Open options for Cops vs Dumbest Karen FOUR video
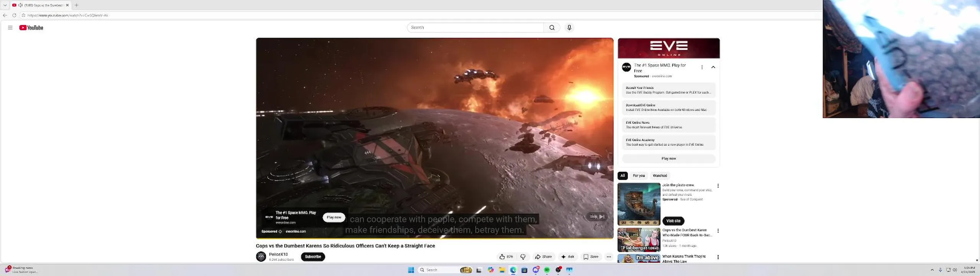The width and height of the screenshot is (980, 276). click(x=718, y=231)
